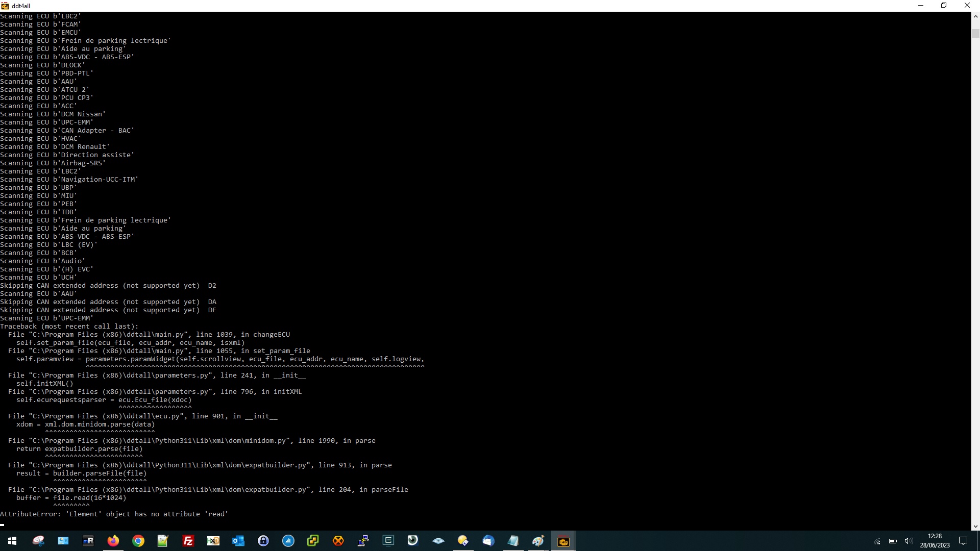This screenshot has height=551, width=980.
Task: Launch mRemoteNG from the taskbar
Action: click(x=88, y=541)
